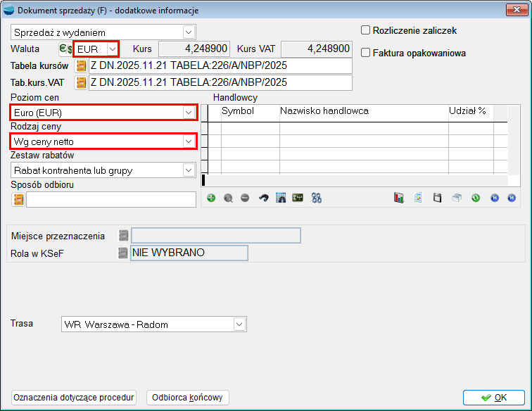Click the green add salesperson icon
532x411 pixels.
click(211, 198)
